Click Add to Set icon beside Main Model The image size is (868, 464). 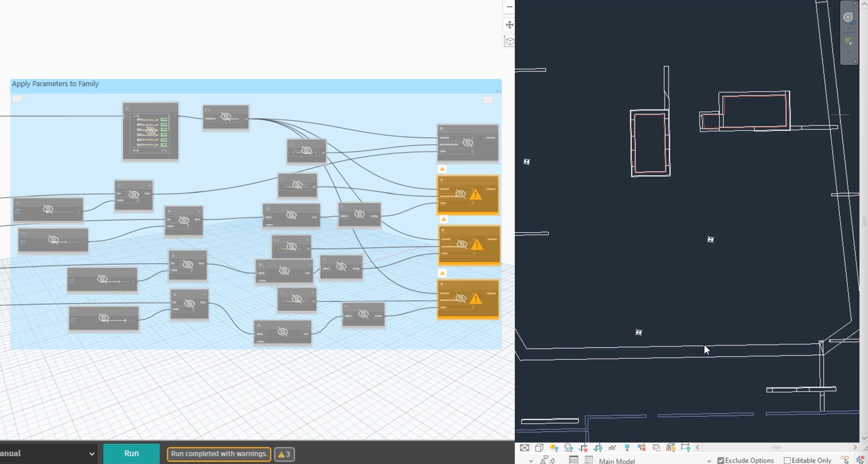pos(588,460)
